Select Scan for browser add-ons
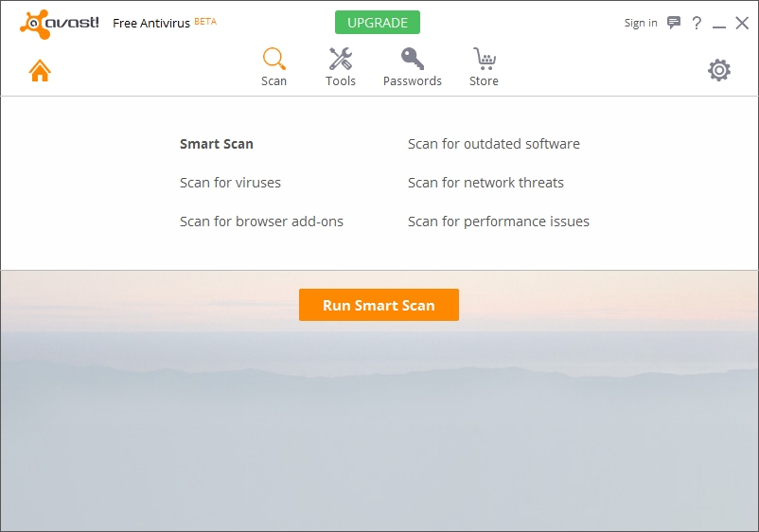The image size is (759, 532). [261, 222]
